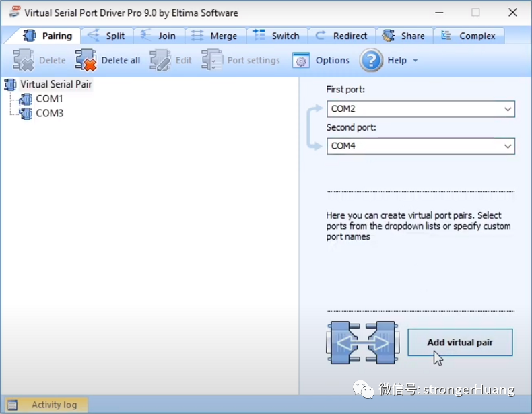Viewport: 532px width, 414px height.
Task: Click the COM3 port connector icon
Action: pos(26,114)
